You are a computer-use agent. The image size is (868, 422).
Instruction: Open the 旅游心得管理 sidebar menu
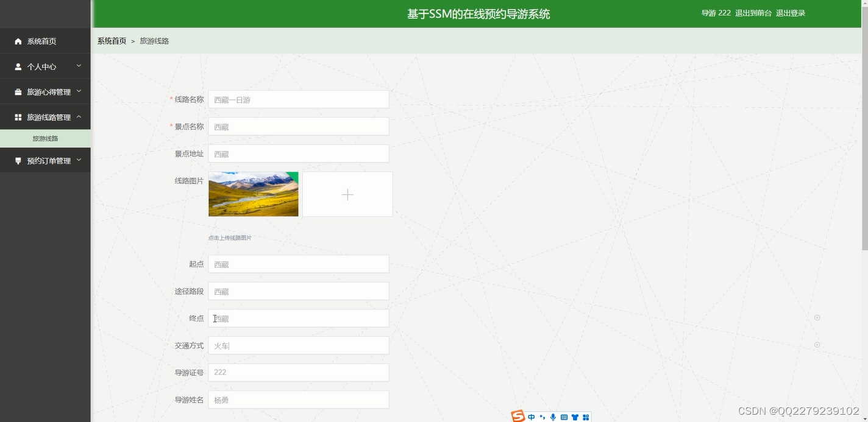point(45,92)
